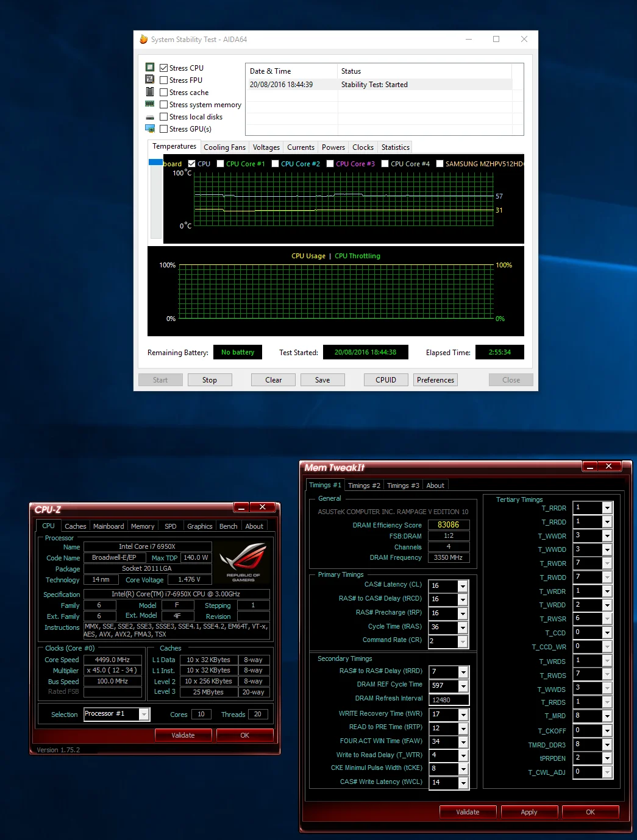Save the stability test results
This screenshot has height=840, width=637.
322,380
